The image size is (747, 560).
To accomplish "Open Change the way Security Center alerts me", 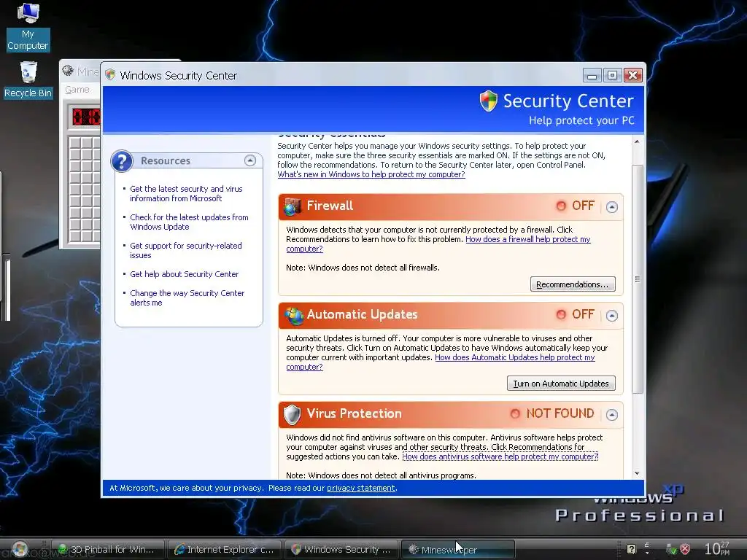I will click(187, 298).
